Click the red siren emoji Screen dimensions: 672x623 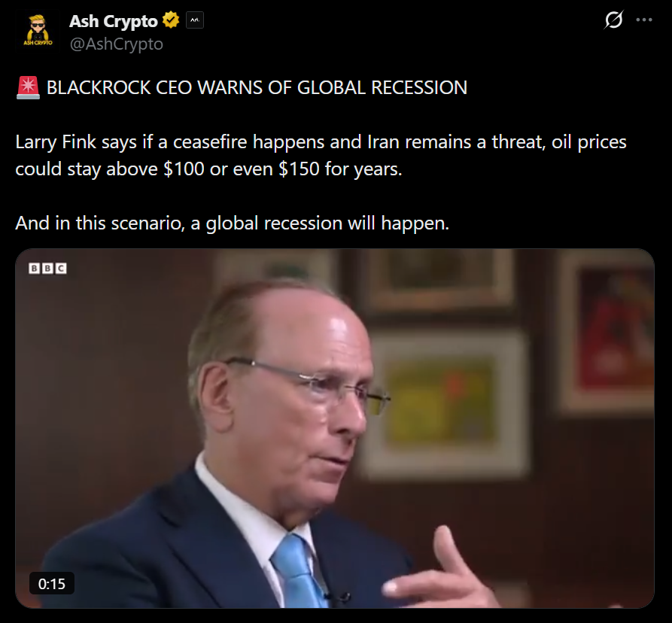click(x=29, y=88)
